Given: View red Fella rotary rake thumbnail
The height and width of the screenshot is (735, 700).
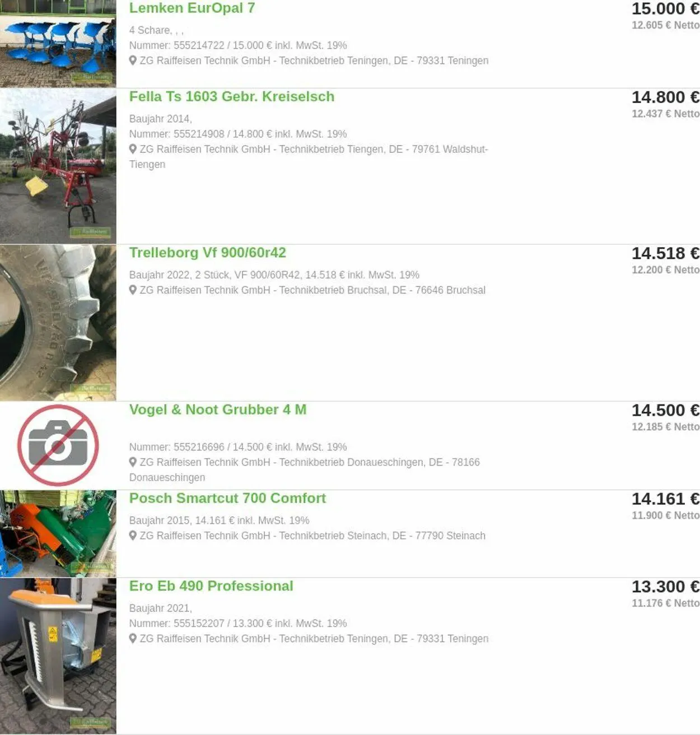Looking at the screenshot, I should (58, 166).
